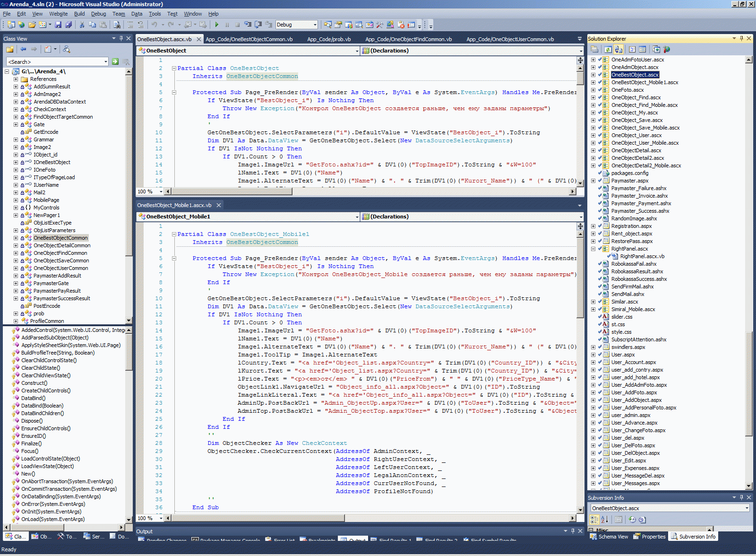The height and width of the screenshot is (556, 756).
Task: Open the Properties panel tab
Action: pos(650,537)
